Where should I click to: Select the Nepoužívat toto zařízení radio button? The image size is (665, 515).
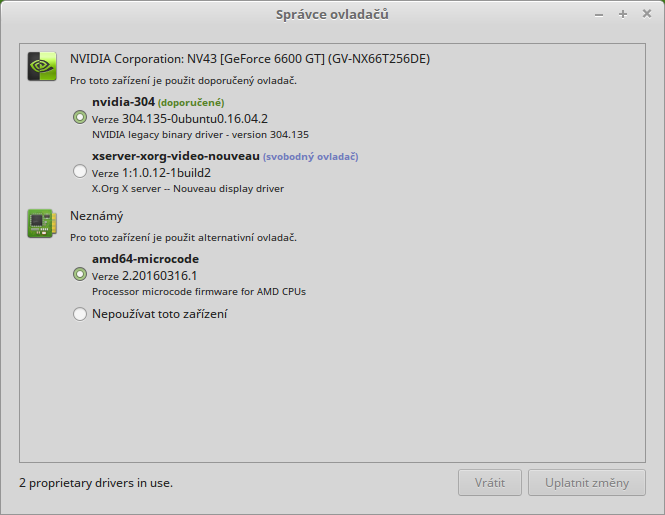[80, 314]
